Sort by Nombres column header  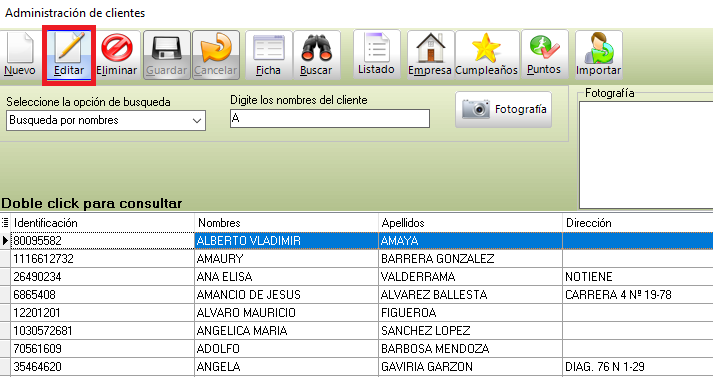click(286, 223)
